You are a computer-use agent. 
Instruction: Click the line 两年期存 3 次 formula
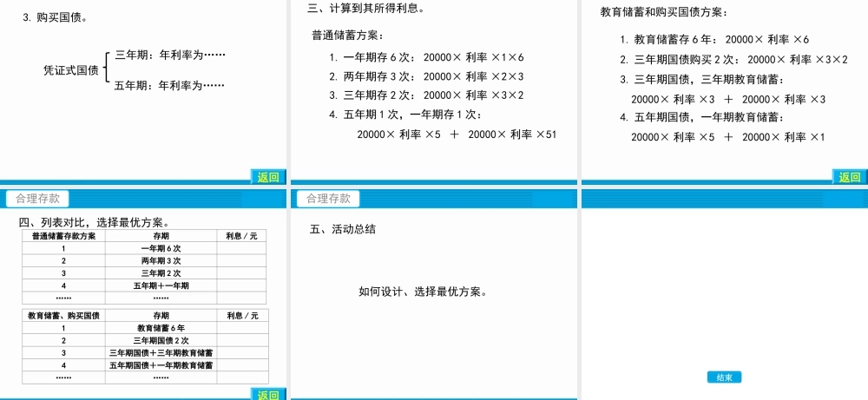coord(426,76)
